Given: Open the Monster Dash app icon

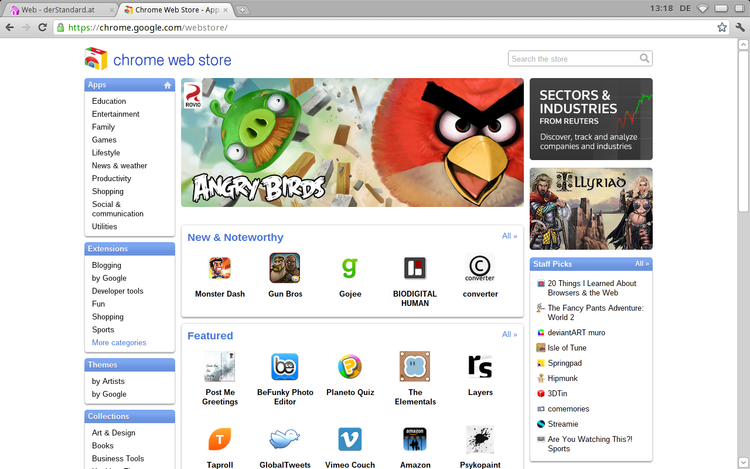Looking at the screenshot, I should click(x=220, y=268).
